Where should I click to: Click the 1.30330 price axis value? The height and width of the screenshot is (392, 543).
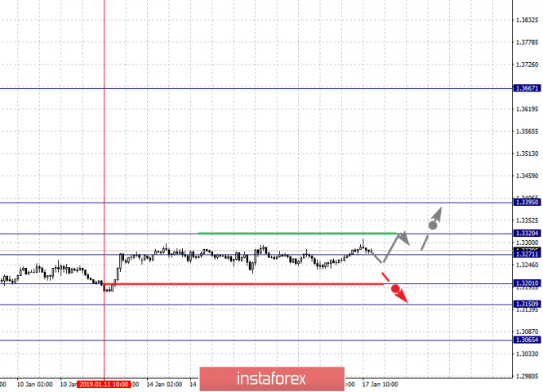(527, 354)
